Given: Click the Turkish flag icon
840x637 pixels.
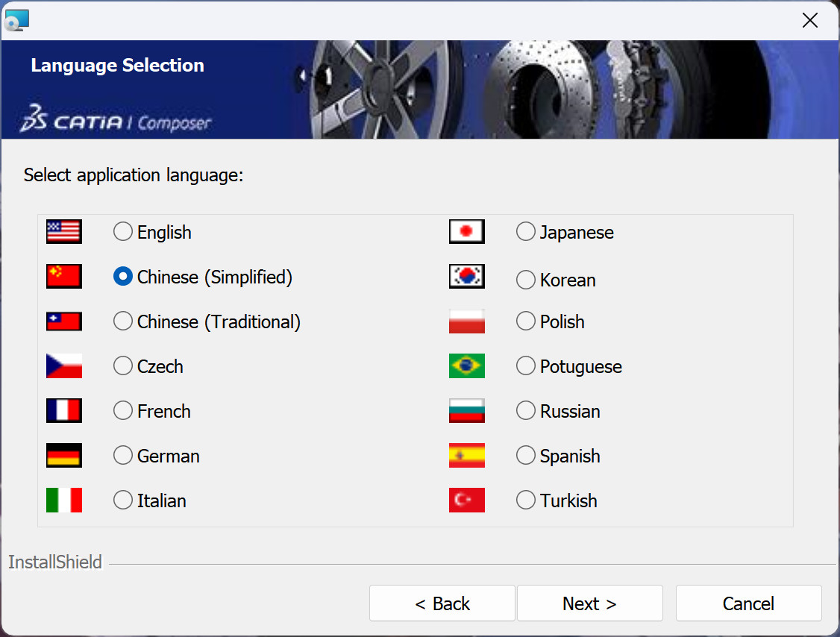Looking at the screenshot, I should [x=466, y=501].
